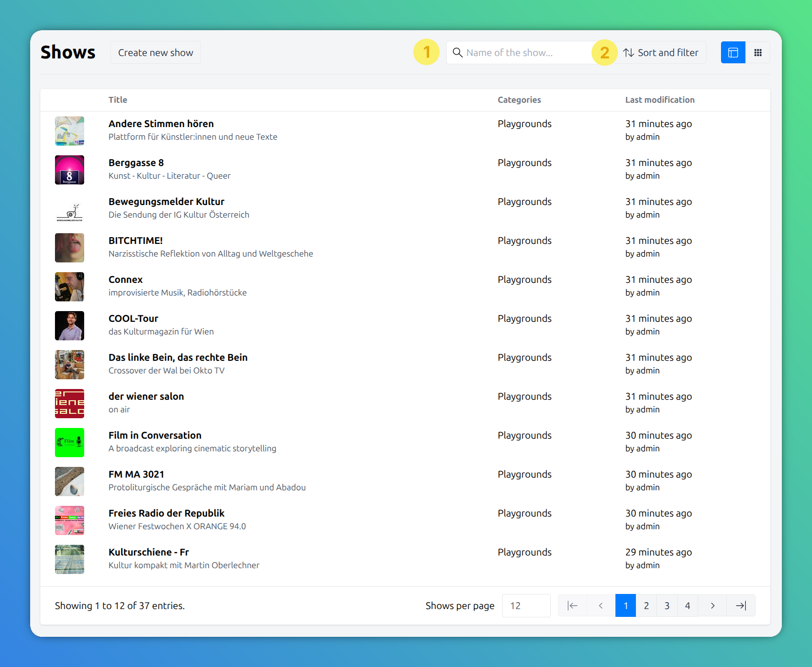Open Freies Radio der Republik thumbnail

[70, 520]
